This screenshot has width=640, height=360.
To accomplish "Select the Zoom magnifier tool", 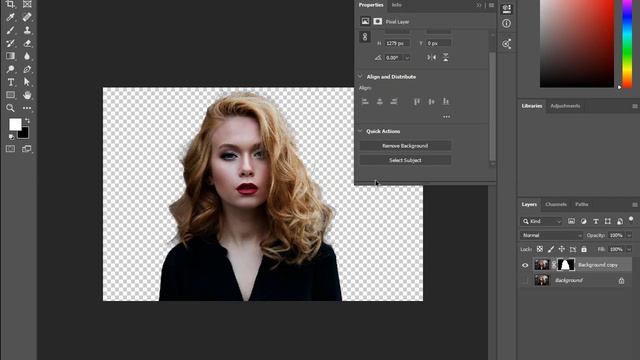I will tap(10, 108).
